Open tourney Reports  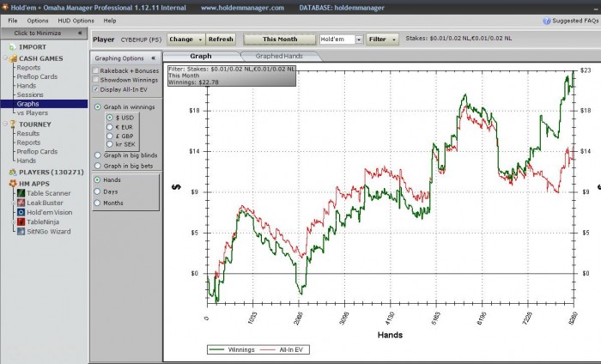(28, 143)
